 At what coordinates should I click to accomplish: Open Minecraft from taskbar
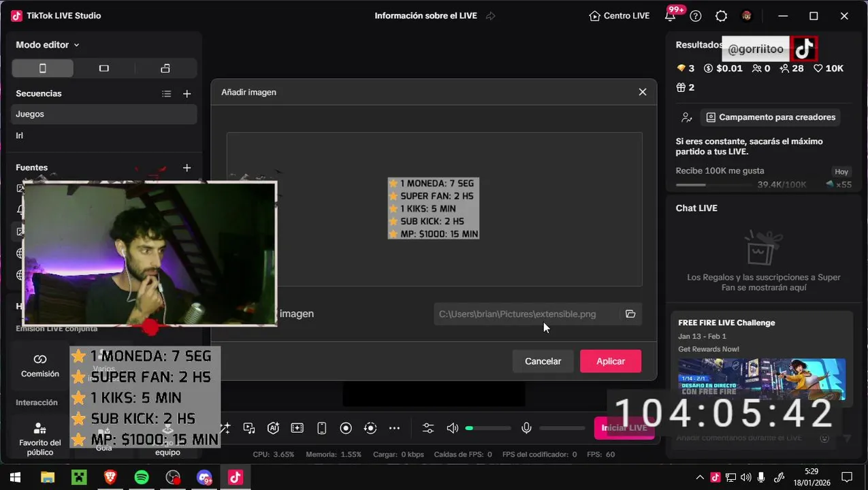(x=79, y=477)
